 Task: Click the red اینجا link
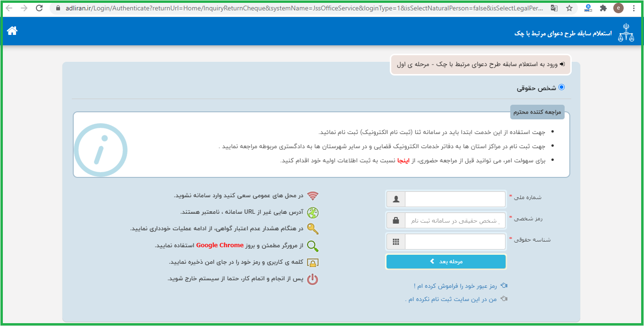click(x=404, y=160)
